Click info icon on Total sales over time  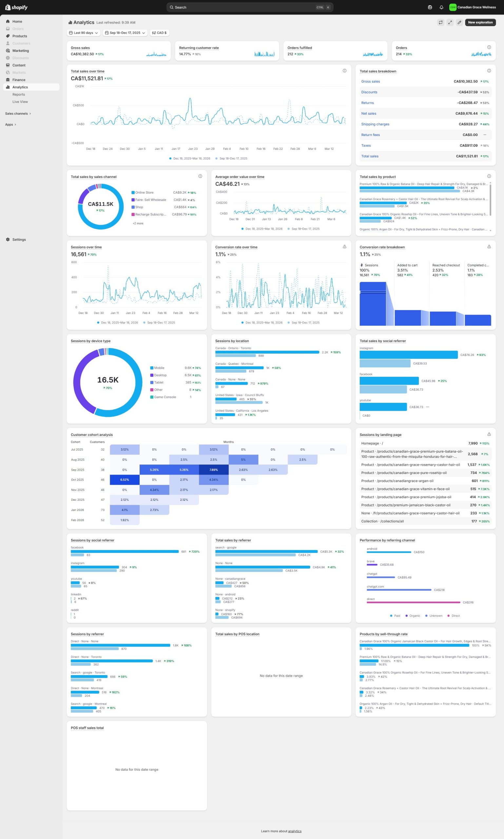tap(344, 71)
